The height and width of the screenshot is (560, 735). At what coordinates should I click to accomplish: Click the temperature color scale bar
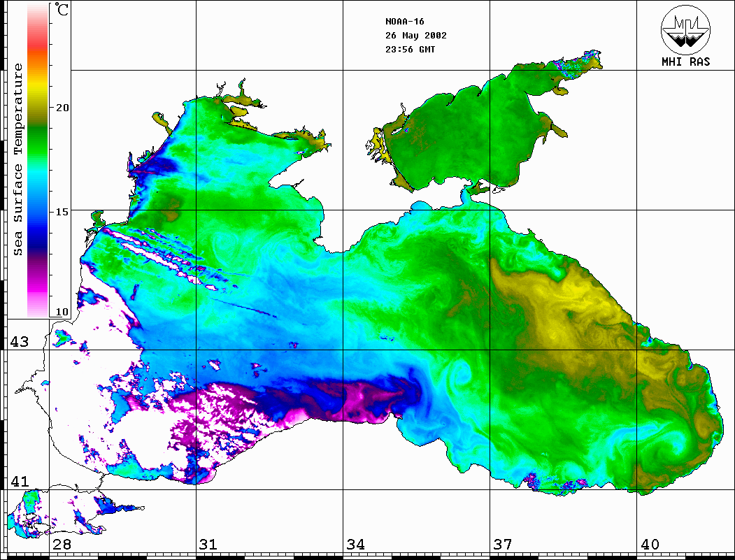pos(38,161)
